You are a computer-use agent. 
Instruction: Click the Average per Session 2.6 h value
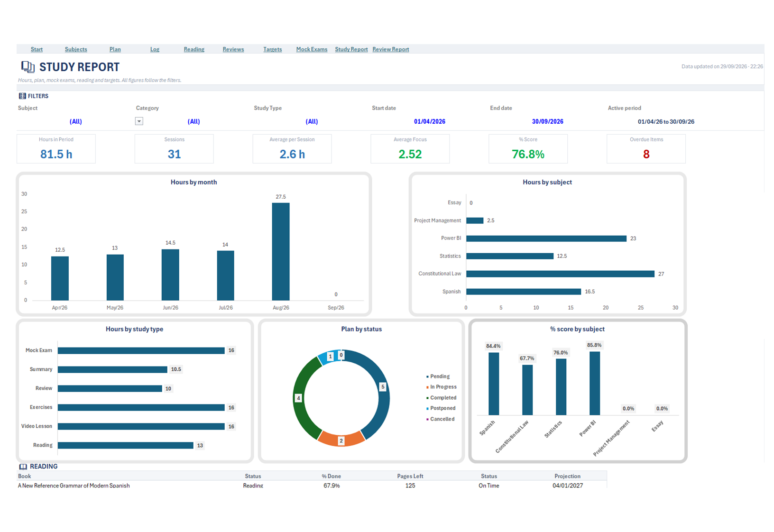(292, 154)
